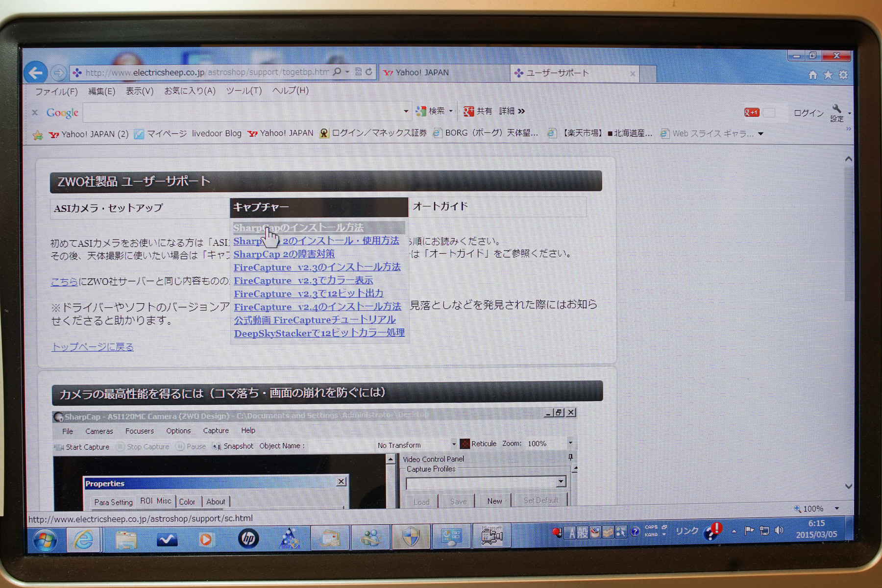The image size is (882, 588).
Task: Click the こちら link in the paragraph
Action: tap(64, 282)
